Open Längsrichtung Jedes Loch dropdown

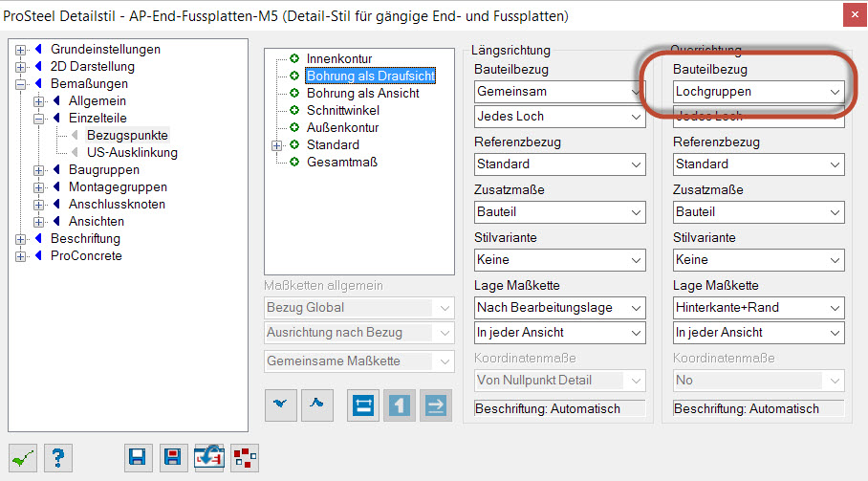(559, 117)
